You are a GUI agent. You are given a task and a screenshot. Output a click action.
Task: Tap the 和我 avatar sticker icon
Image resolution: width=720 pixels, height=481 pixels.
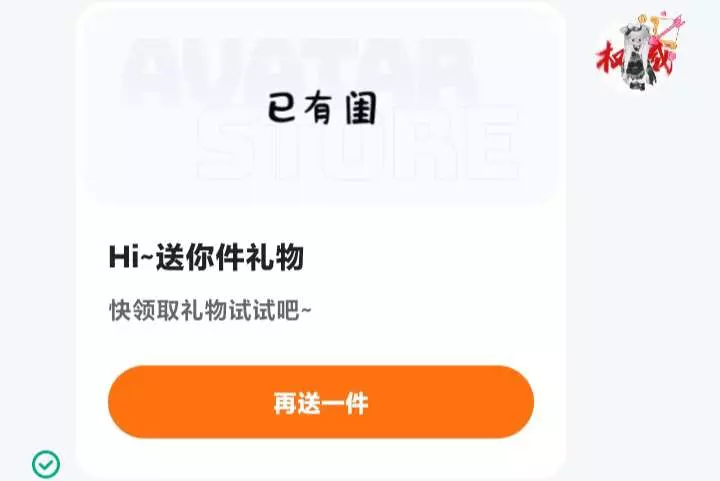[x=640, y=51]
